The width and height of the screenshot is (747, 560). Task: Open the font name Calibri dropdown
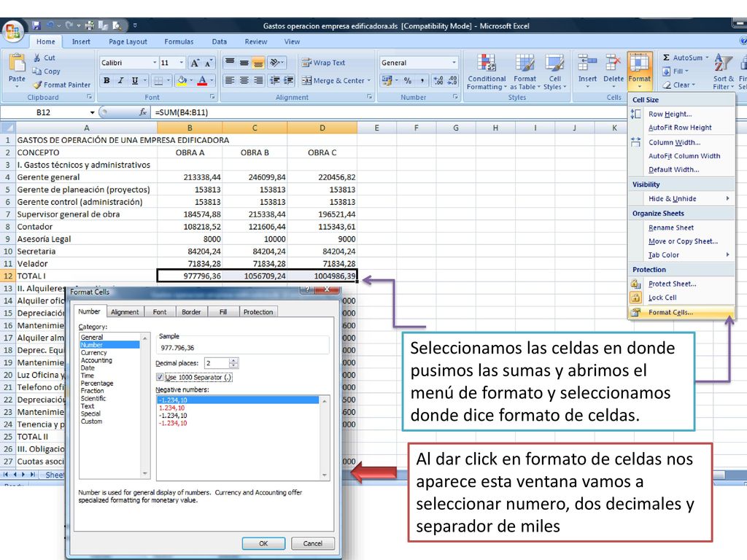tap(155, 63)
